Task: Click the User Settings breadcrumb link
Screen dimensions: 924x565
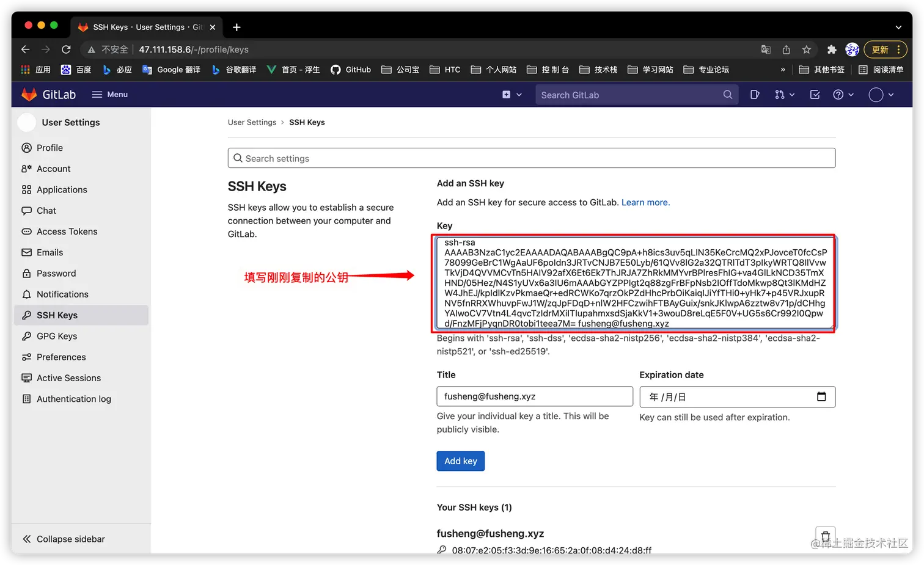Action: pyautogui.click(x=252, y=122)
